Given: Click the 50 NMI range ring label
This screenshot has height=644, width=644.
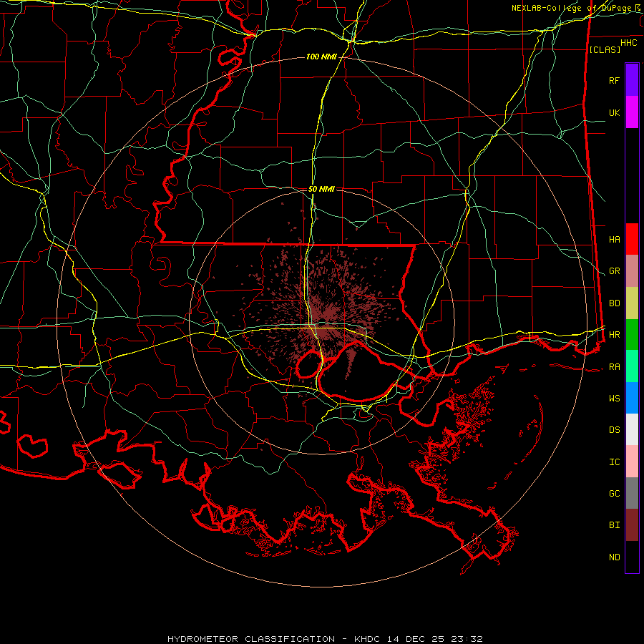Looking at the screenshot, I should [x=321, y=189].
